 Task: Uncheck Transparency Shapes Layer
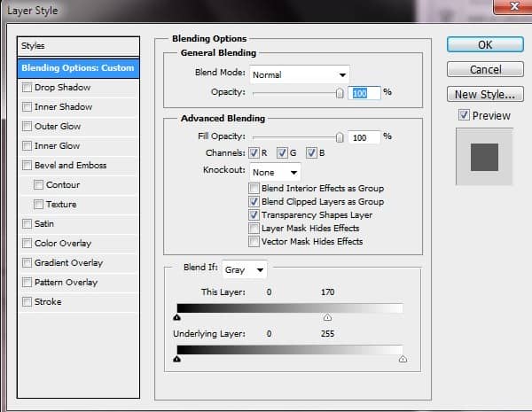point(254,215)
